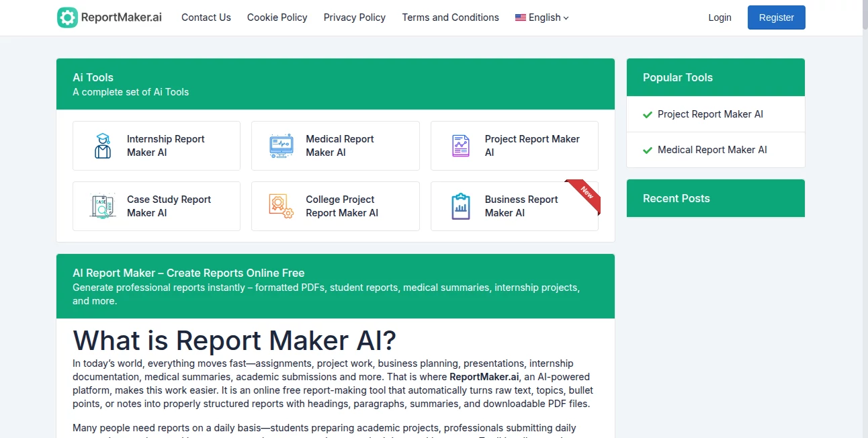Open the Project Report Maker document icon

(x=460, y=146)
